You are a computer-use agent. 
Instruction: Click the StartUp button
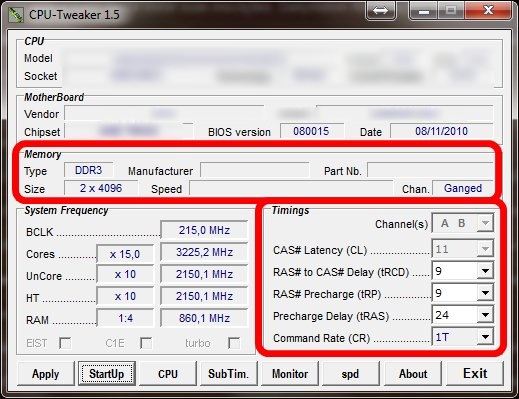pos(107,374)
